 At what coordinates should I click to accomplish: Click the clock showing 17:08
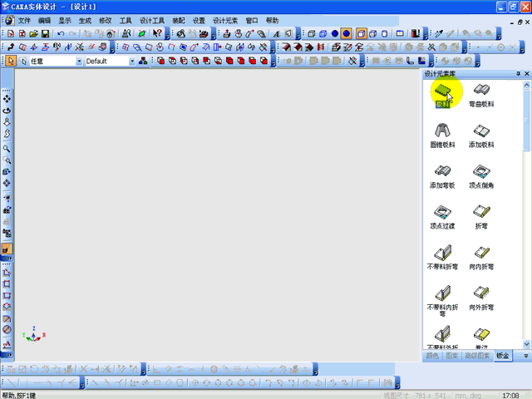[x=510, y=396]
